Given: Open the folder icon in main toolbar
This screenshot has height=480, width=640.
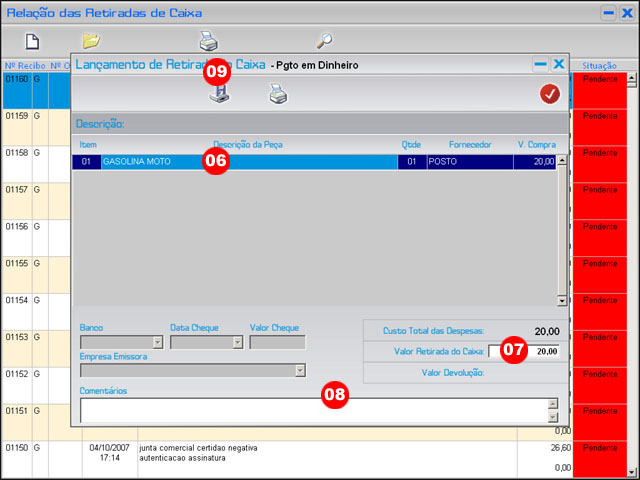Looking at the screenshot, I should tap(91, 41).
